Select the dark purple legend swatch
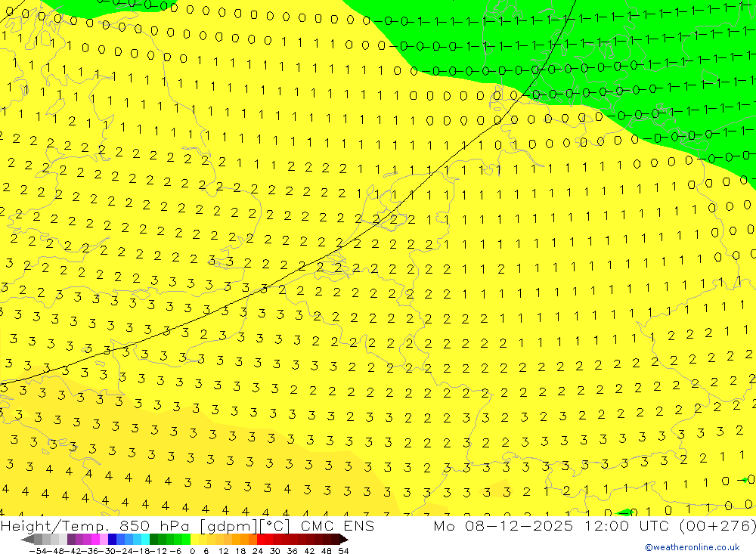Screen dimensions: 756x554 (71, 540)
